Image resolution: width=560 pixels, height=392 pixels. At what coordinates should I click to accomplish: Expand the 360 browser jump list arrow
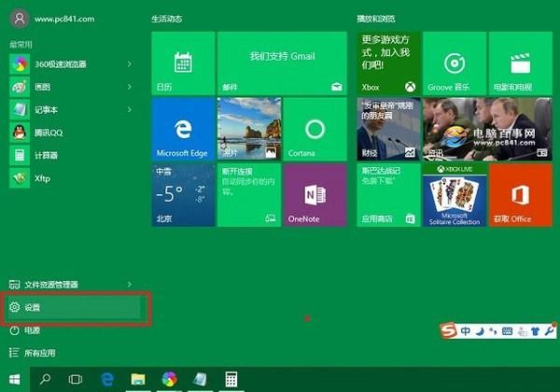point(130,63)
